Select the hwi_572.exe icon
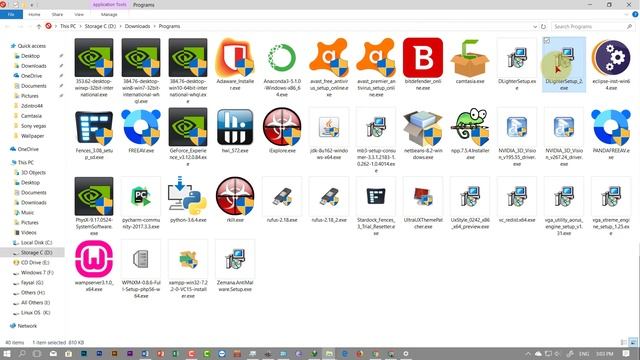 tap(235, 127)
